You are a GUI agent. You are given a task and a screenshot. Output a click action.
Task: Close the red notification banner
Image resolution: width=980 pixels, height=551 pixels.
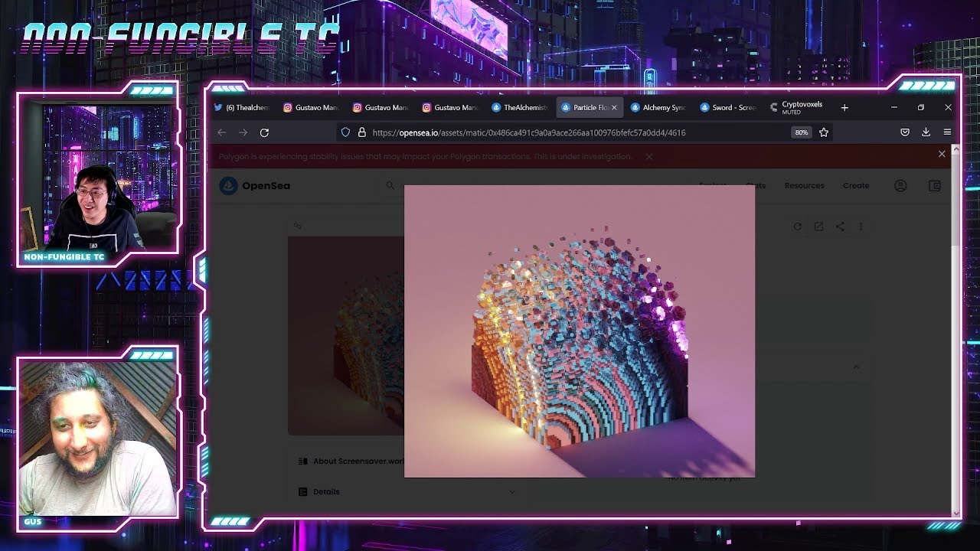pyautogui.click(x=942, y=154)
